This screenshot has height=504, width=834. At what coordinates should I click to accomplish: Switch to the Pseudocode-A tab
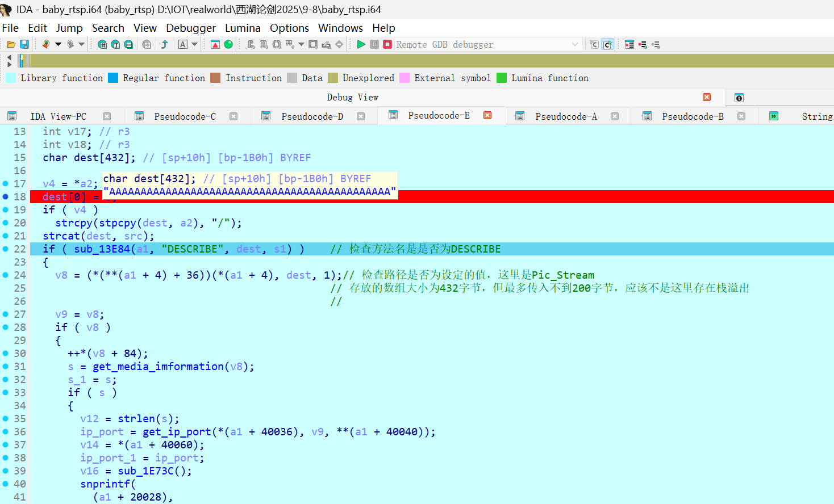click(565, 116)
